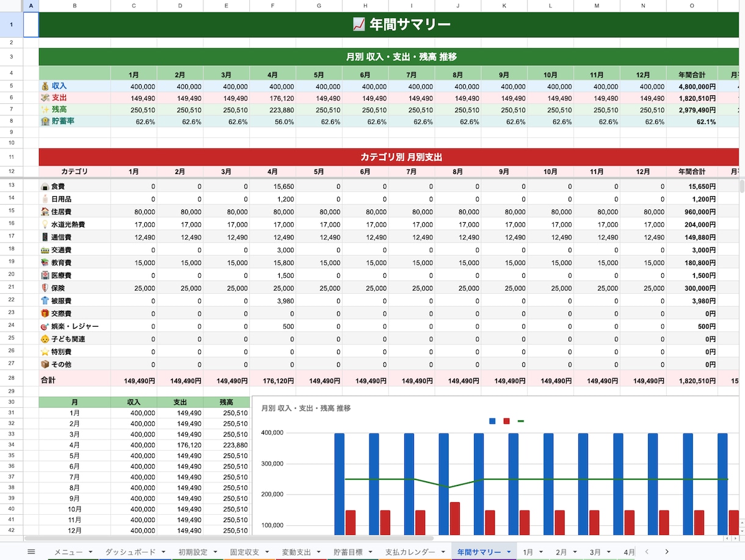Click the house icon beside 住居費

click(x=45, y=211)
